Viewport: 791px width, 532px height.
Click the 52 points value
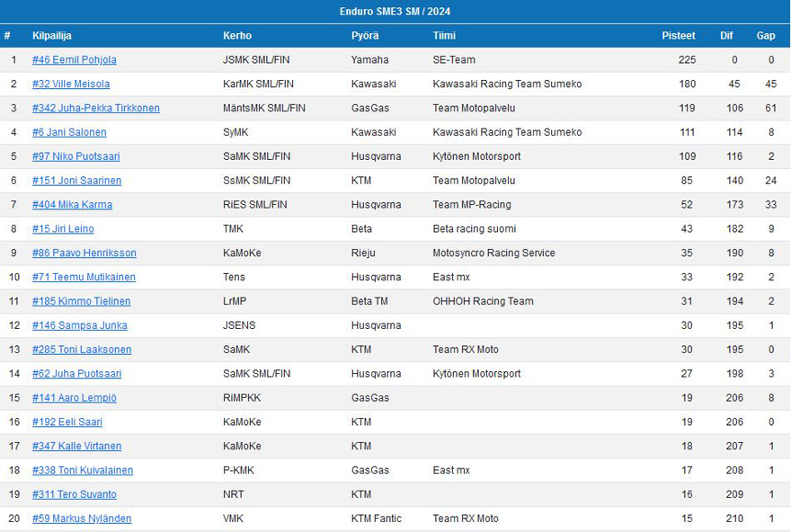687,205
